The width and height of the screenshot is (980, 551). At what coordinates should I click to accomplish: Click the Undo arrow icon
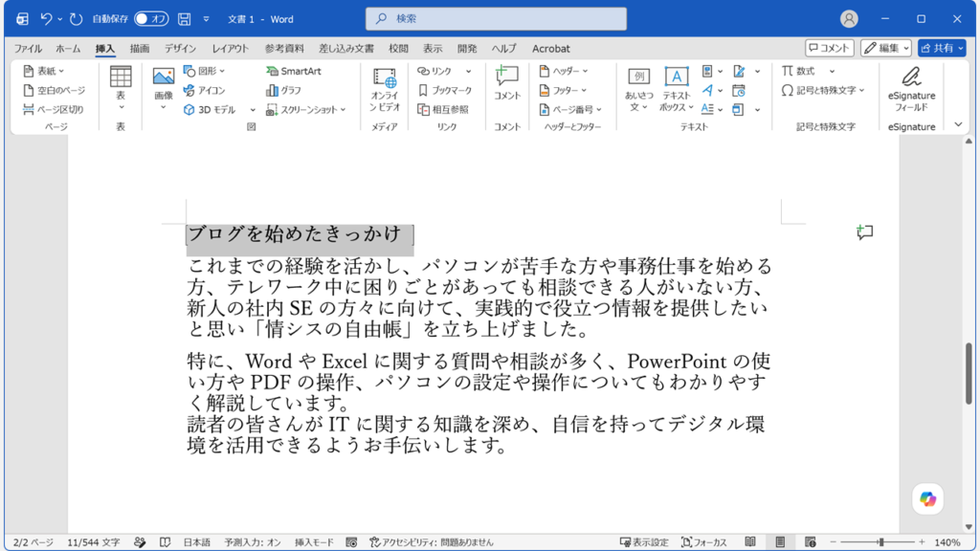pos(46,19)
